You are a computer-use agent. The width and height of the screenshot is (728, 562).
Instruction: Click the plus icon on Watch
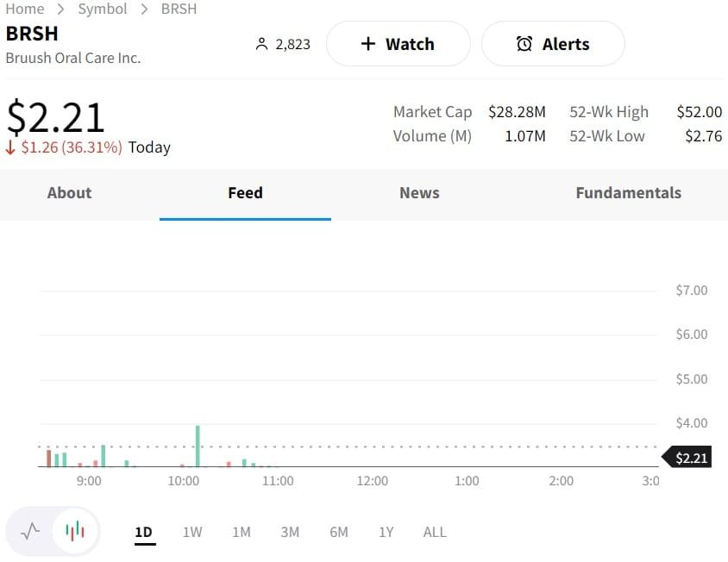click(x=368, y=44)
